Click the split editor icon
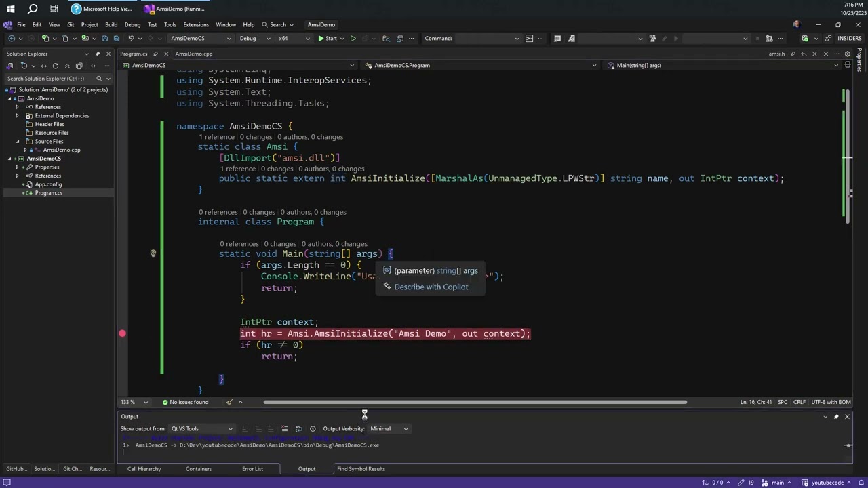868x488 pixels. 847,65
